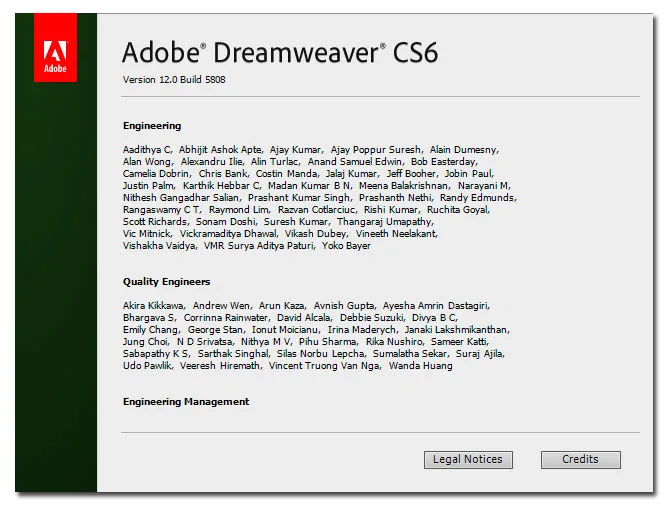
Task: Click the name Corrinna Rainwater
Action: coord(226,318)
